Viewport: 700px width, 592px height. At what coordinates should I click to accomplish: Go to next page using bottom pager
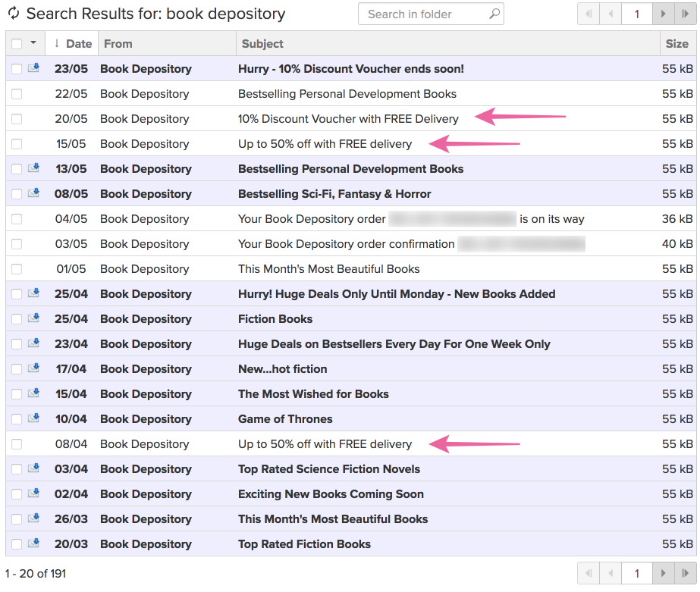664,573
